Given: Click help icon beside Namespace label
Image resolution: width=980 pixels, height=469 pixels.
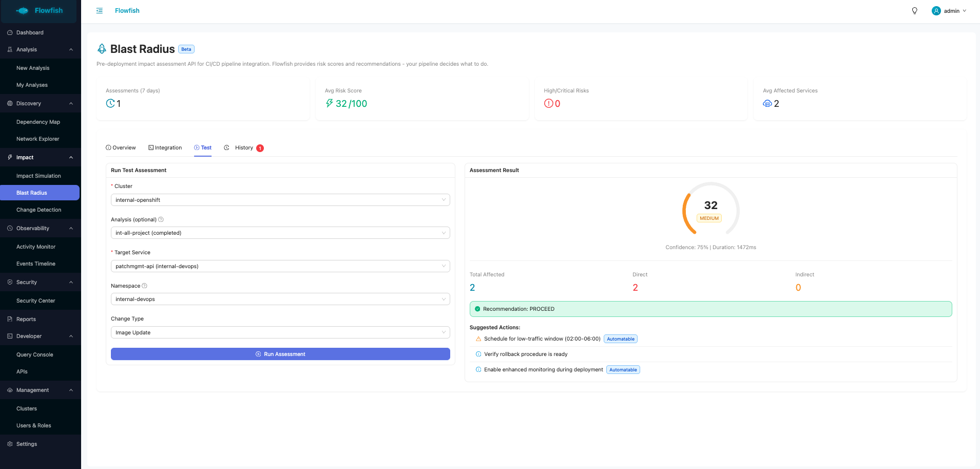Looking at the screenshot, I should tap(144, 286).
